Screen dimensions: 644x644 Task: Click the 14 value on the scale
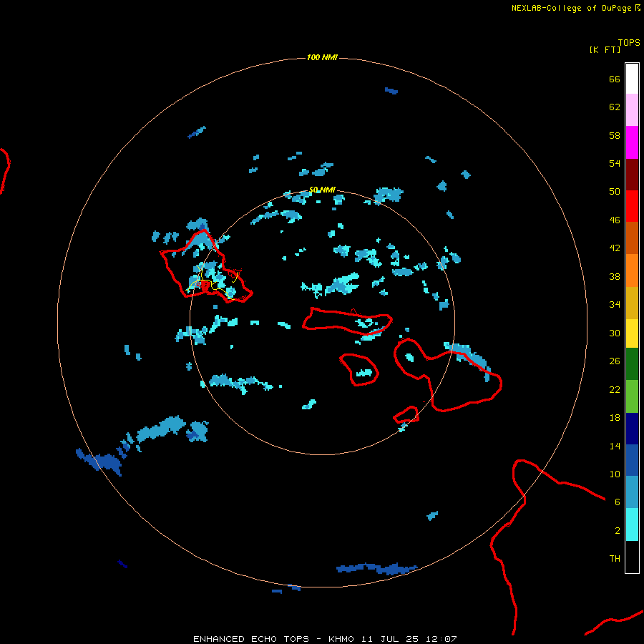(x=615, y=446)
